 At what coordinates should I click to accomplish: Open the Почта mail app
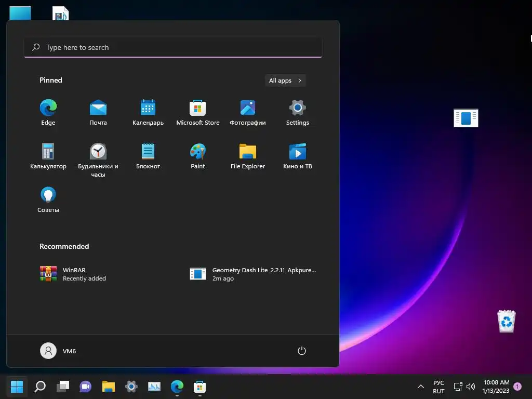[x=98, y=113]
